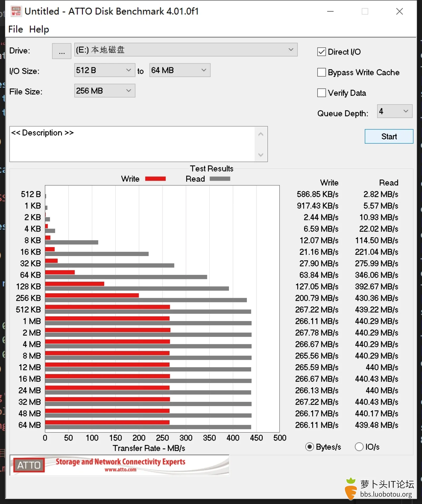
Task: Select the IO/s radio button
Action: [x=359, y=447]
